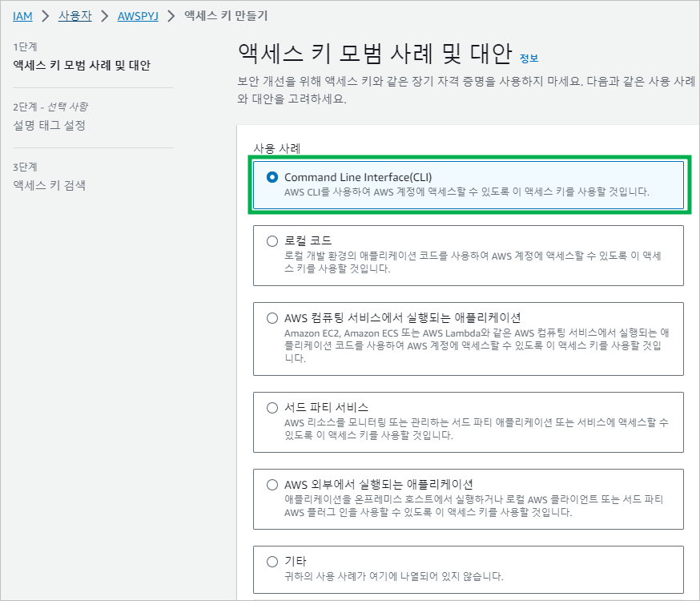
Task: Select the 서드 파티 서비스 radio button
Action: point(272,408)
